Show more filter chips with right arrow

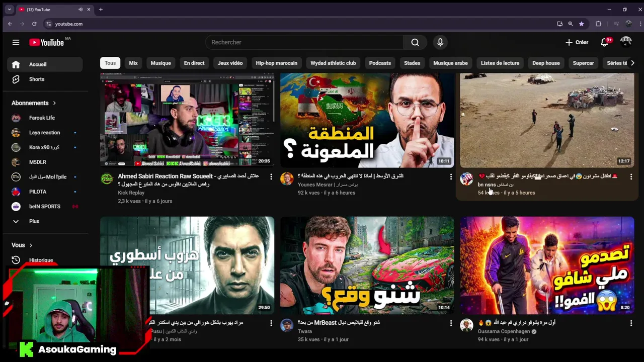632,63
